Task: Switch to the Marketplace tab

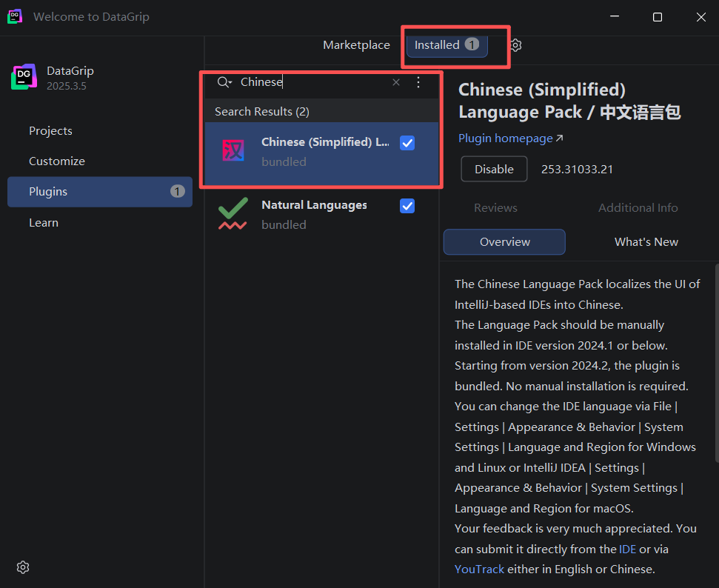Action: pyautogui.click(x=356, y=45)
